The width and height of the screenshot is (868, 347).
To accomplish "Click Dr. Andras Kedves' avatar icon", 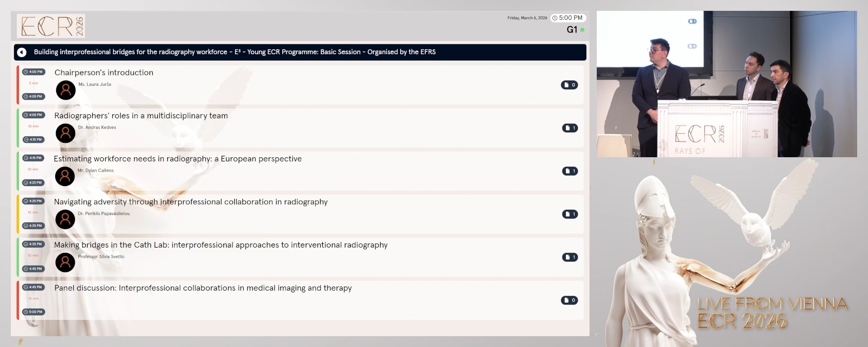I will point(66,133).
